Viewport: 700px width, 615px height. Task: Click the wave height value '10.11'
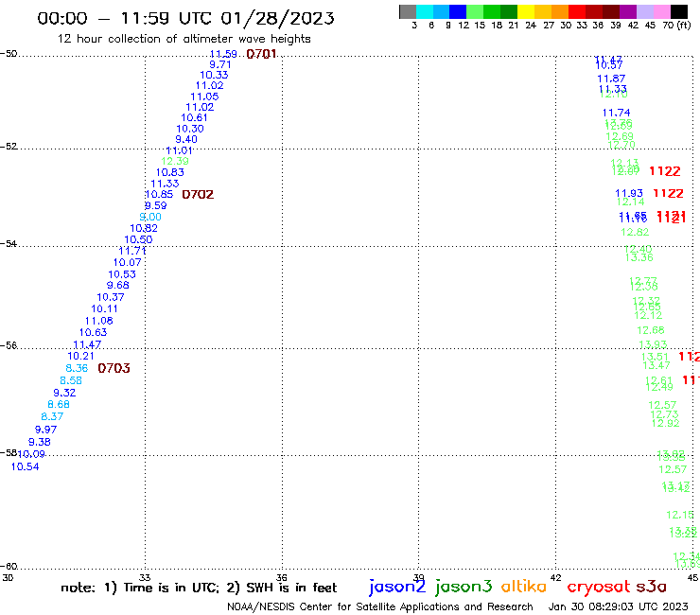(104, 309)
